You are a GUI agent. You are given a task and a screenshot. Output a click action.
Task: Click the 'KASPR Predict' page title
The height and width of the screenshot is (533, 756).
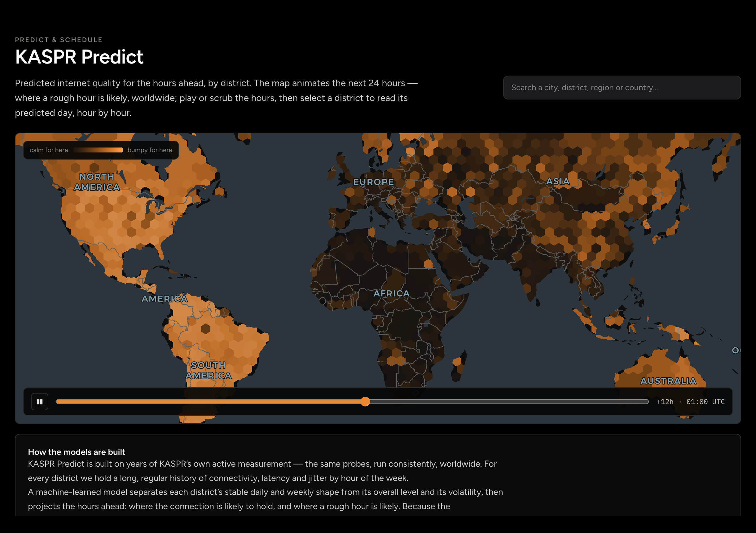tap(79, 57)
